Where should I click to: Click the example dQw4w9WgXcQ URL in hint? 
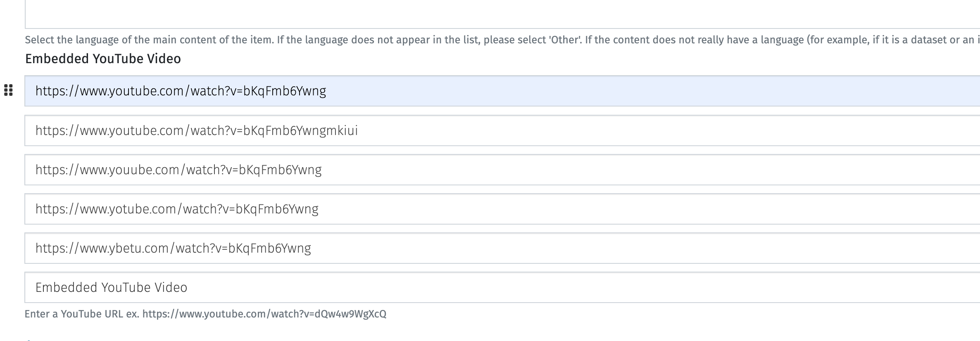[264, 314]
